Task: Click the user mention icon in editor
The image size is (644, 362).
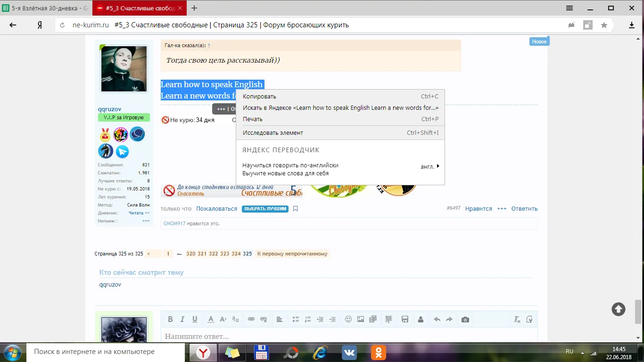Action: tap(421, 319)
